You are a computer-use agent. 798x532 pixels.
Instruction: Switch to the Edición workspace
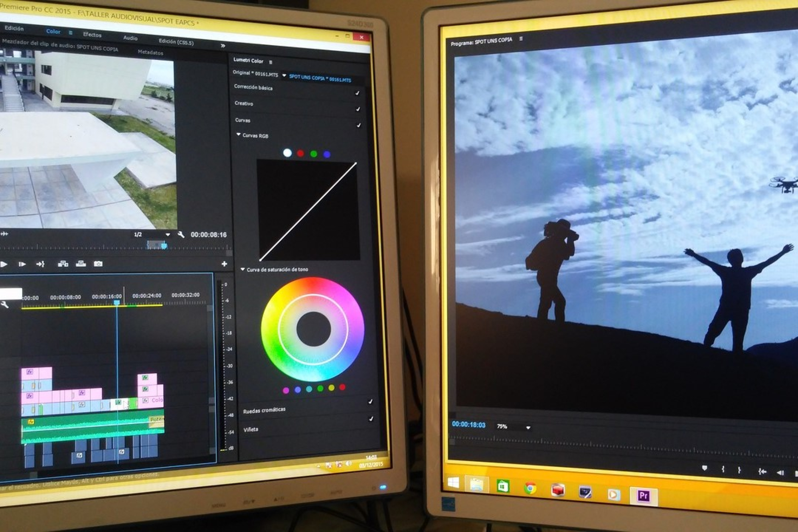[14, 28]
